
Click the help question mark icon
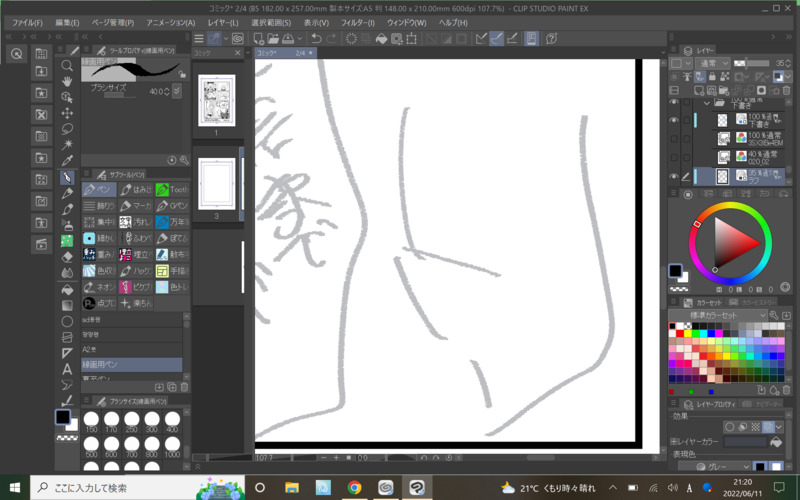(x=551, y=39)
